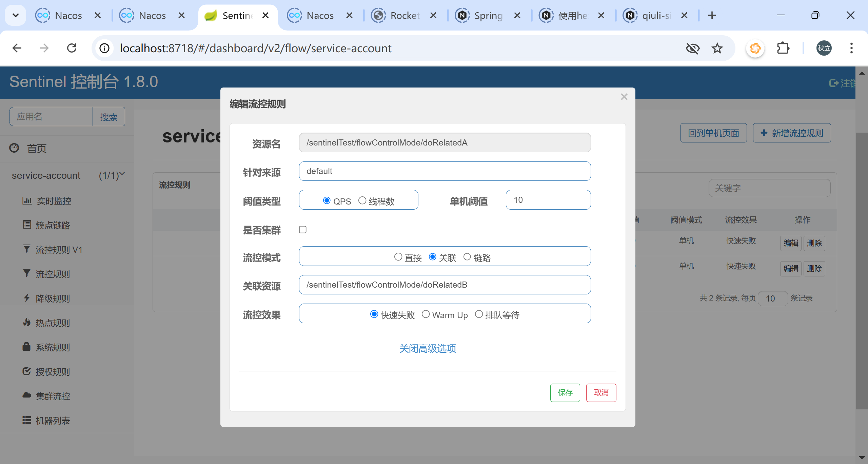Choose the Warm Up flow effect
The height and width of the screenshot is (464, 868).
(x=426, y=314)
